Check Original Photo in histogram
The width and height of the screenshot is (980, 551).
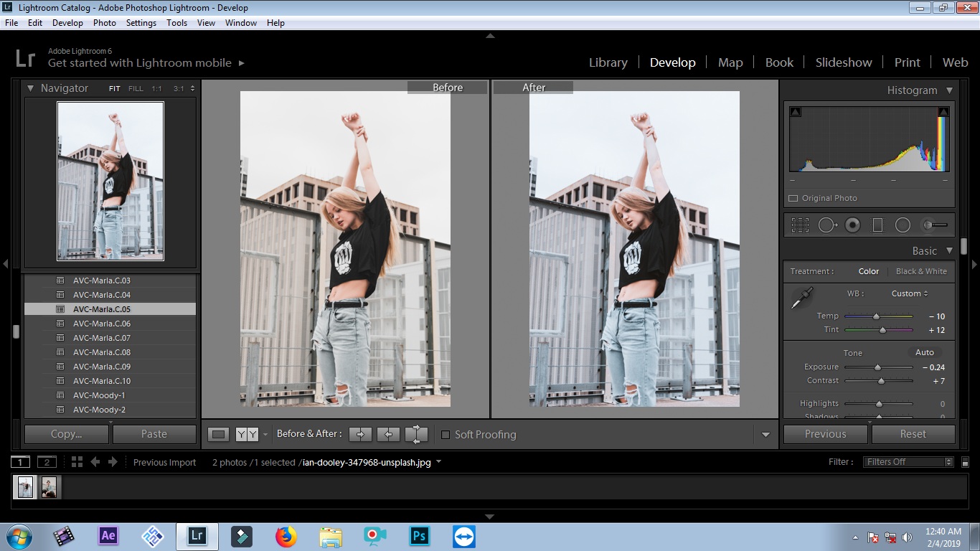[793, 198]
